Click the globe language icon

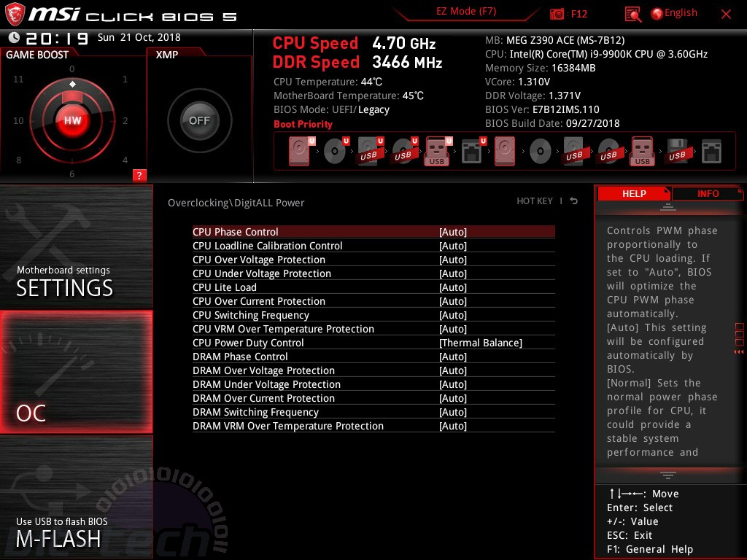pyautogui.click(x=657, y=14)
